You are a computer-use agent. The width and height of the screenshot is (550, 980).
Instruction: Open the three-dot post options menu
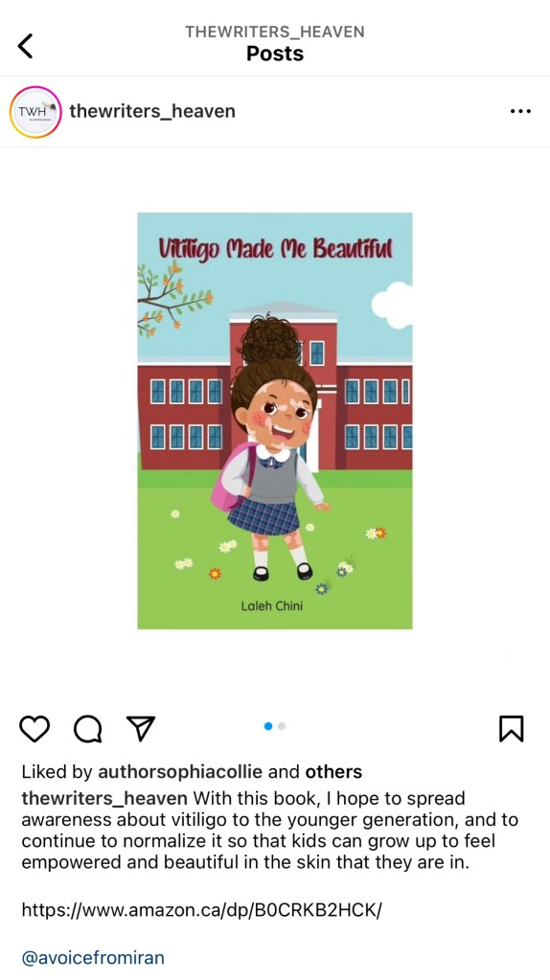click(520, 111)
